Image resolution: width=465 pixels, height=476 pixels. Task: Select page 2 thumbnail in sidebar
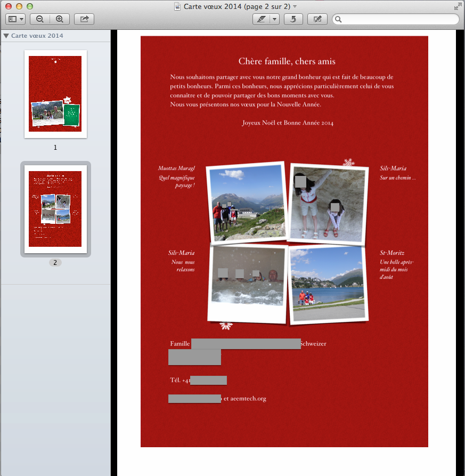(x=55, y=209)
